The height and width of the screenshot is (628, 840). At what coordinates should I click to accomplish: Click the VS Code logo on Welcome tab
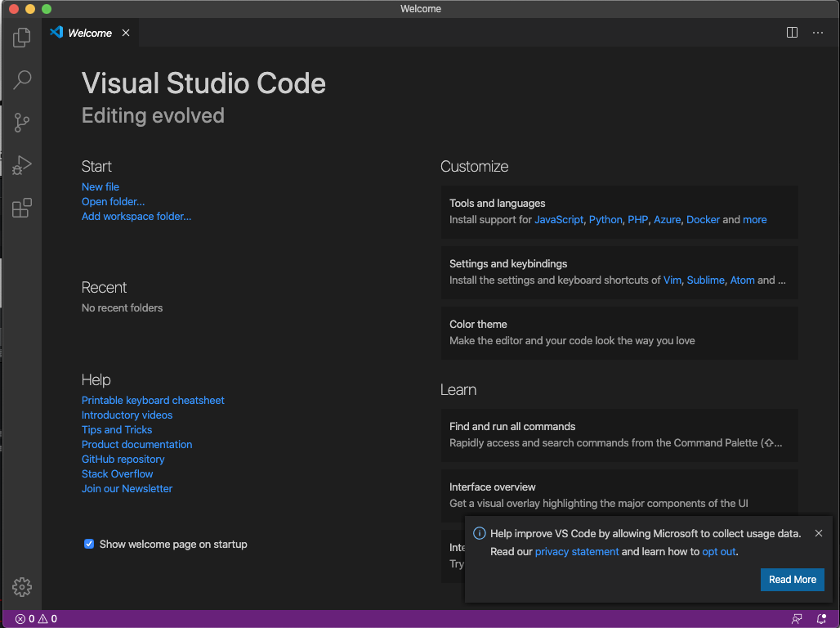point(56,32)
